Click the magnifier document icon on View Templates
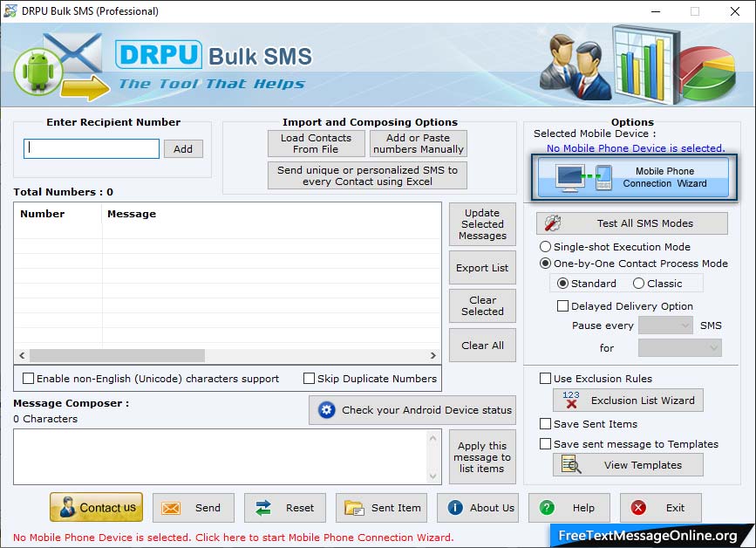756x548 pixels. tap(571, 464)
